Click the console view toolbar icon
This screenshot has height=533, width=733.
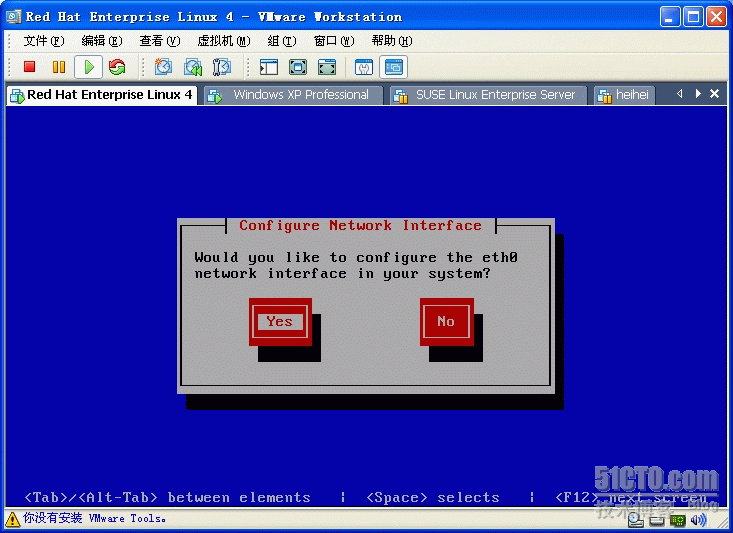[393, 67]
